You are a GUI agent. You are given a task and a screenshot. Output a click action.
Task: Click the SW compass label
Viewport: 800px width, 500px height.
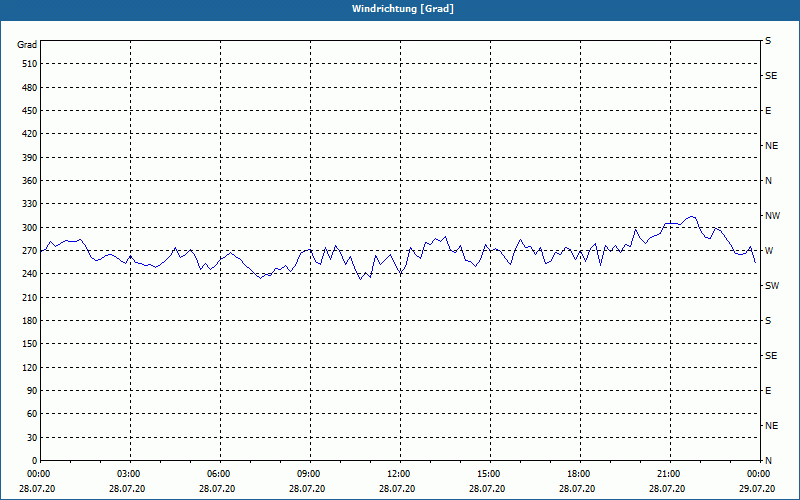point(772,286)
